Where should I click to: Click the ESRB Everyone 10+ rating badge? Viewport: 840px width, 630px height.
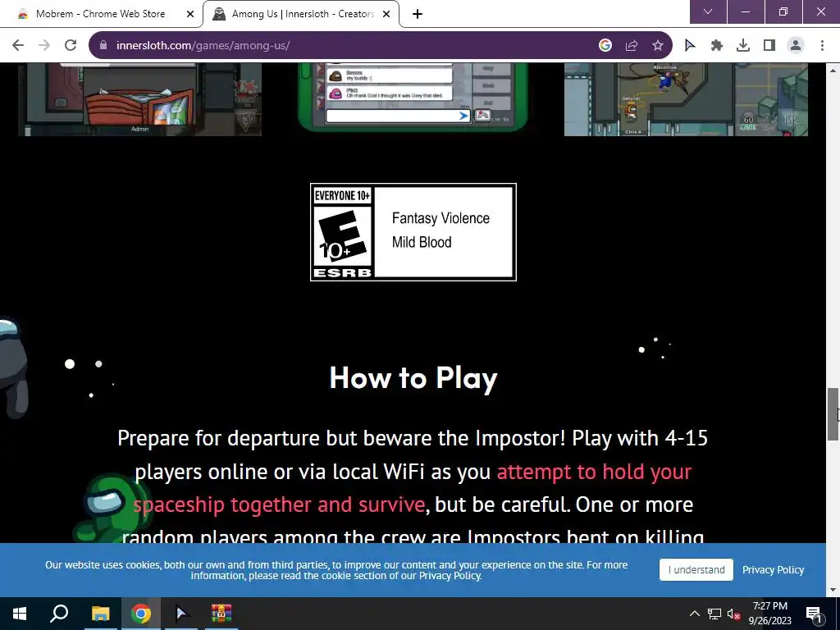(x=413, y=232)
